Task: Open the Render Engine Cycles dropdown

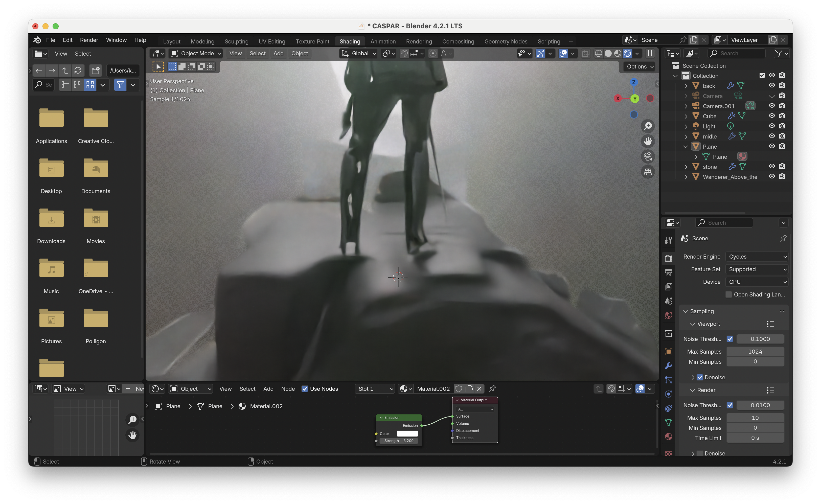Action: click(757, 257)
